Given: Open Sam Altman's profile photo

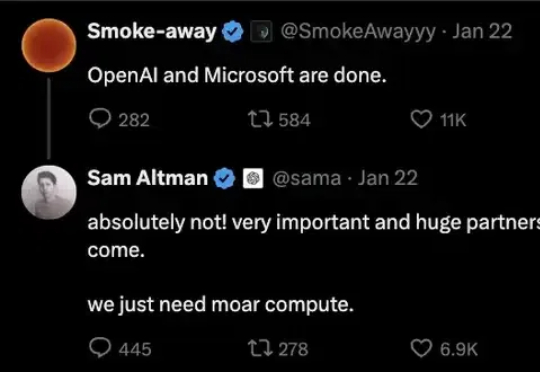Looking at the screenshot, I should coord(49,192).
